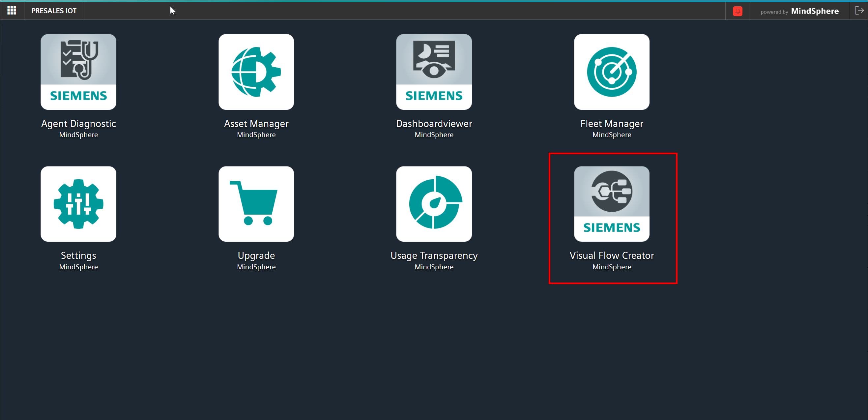Launch the Visual Flow Creator icon
Image resolution: width=868 pixels, height=420 pixels.
click(x=612, y=204)
